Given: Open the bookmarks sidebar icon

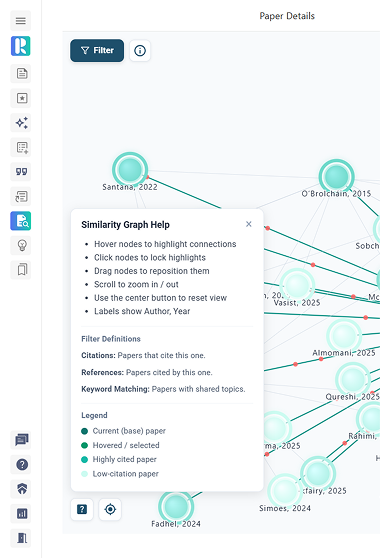Looking at the screenshot, I should [x=22, y=270].
